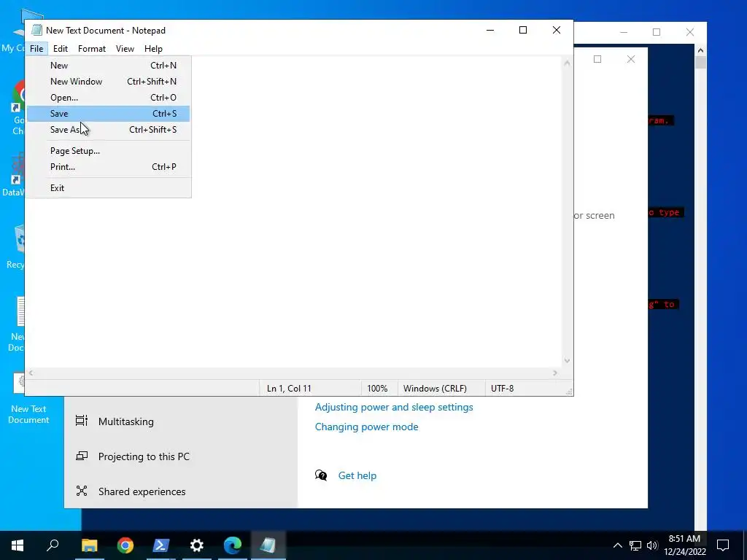This screenshot has width=747, height=560.
Task: Open the Help menu in Notepad
Action: (x=153, y=49)
